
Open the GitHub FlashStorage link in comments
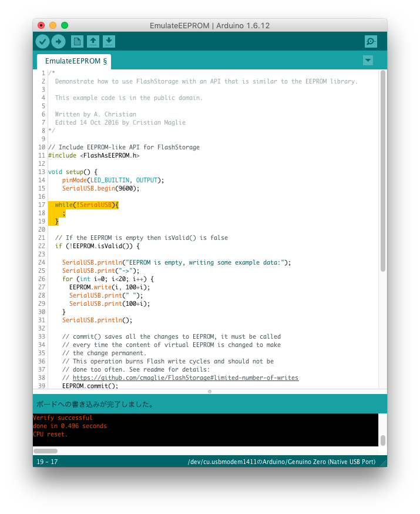(186, 378)
